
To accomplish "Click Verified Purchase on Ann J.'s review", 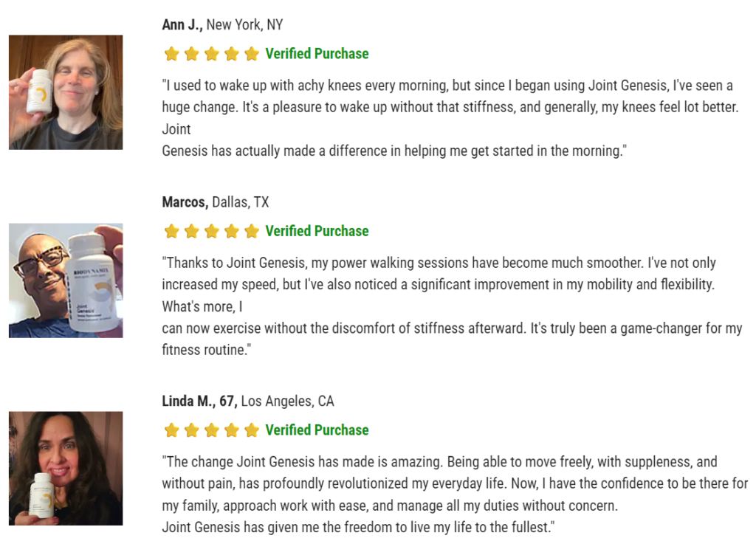I will click(x=317, y=54).
